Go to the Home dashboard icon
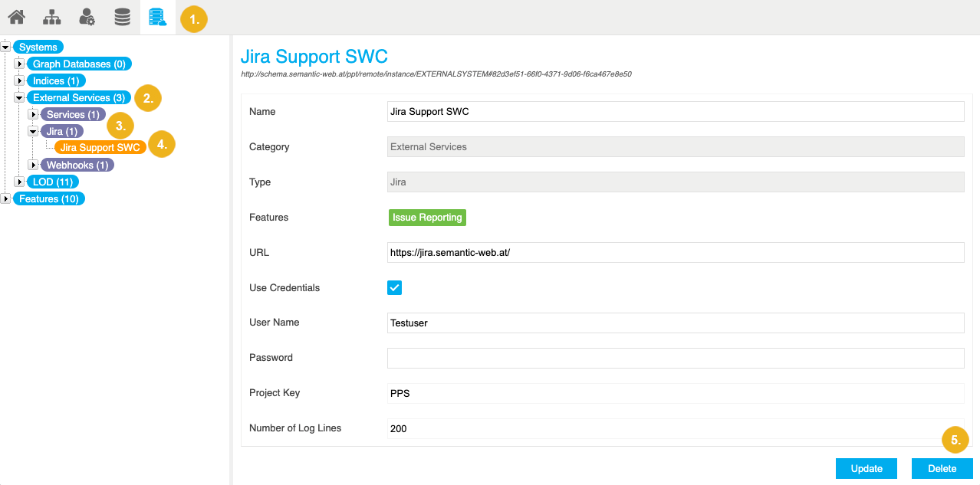 click(16, 17)
